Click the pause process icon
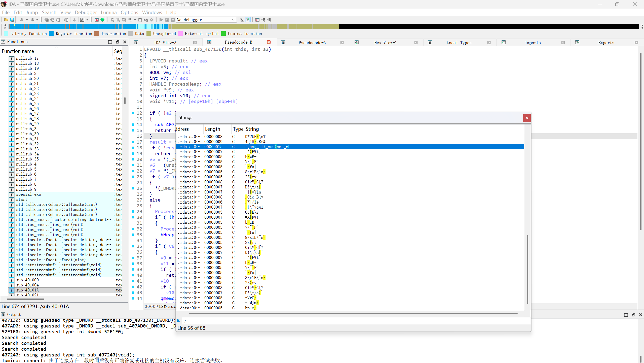 click(167, 20)
